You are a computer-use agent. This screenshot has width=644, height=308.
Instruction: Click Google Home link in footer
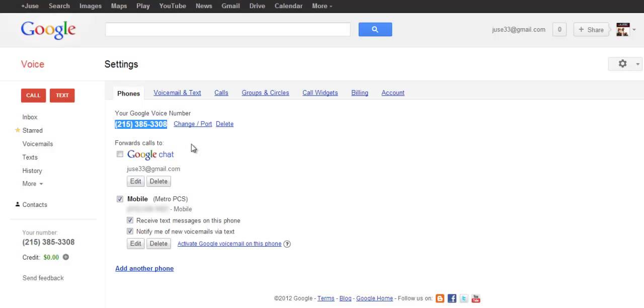pos(374,298)
